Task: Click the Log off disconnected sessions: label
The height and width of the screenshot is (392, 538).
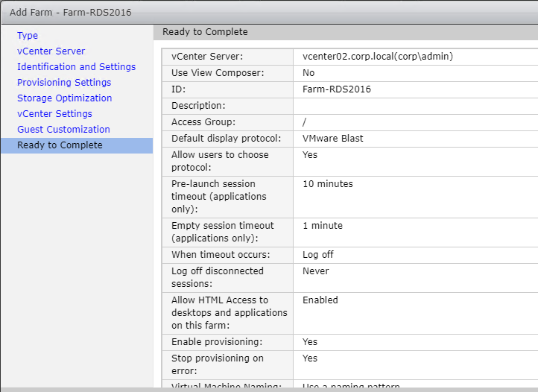Action: click(218, 277)
